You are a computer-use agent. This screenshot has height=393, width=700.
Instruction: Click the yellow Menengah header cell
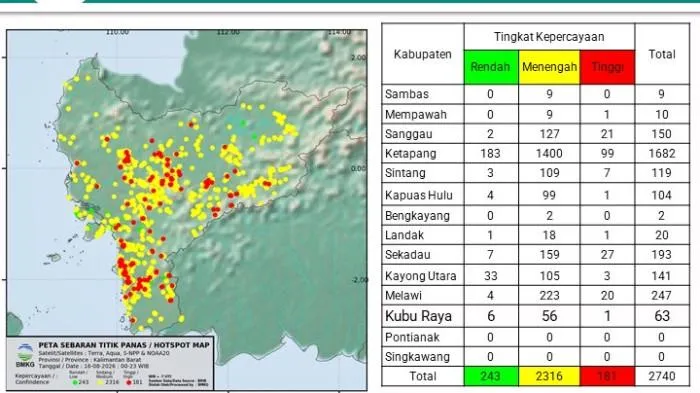click(549, 67)
